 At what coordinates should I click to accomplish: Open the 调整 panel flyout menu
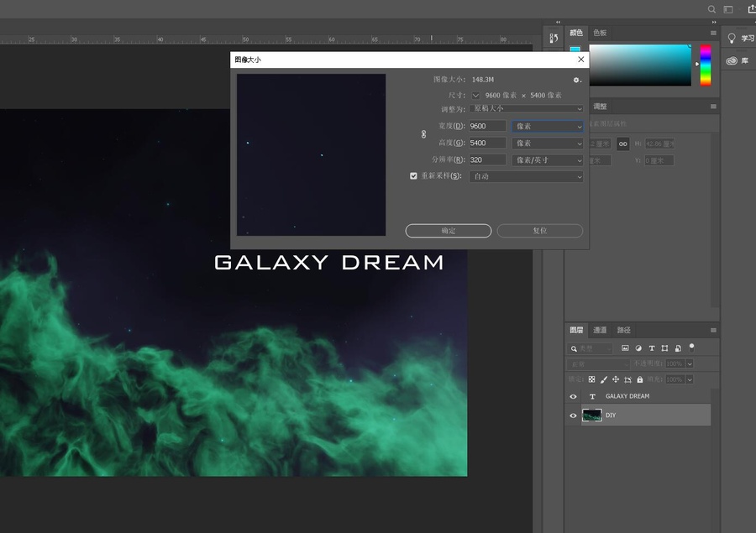coord(713,107)
